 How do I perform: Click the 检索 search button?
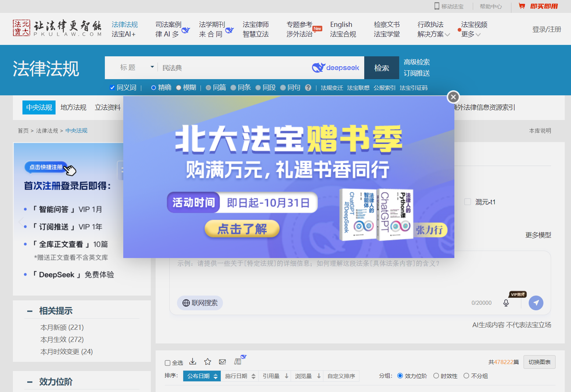pos(382,68)
